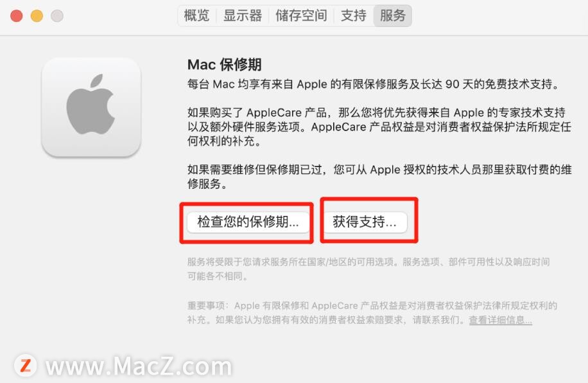This screenshot has width=588, height=383.
Task: Click the active 服务 tab
Action: 393,16
